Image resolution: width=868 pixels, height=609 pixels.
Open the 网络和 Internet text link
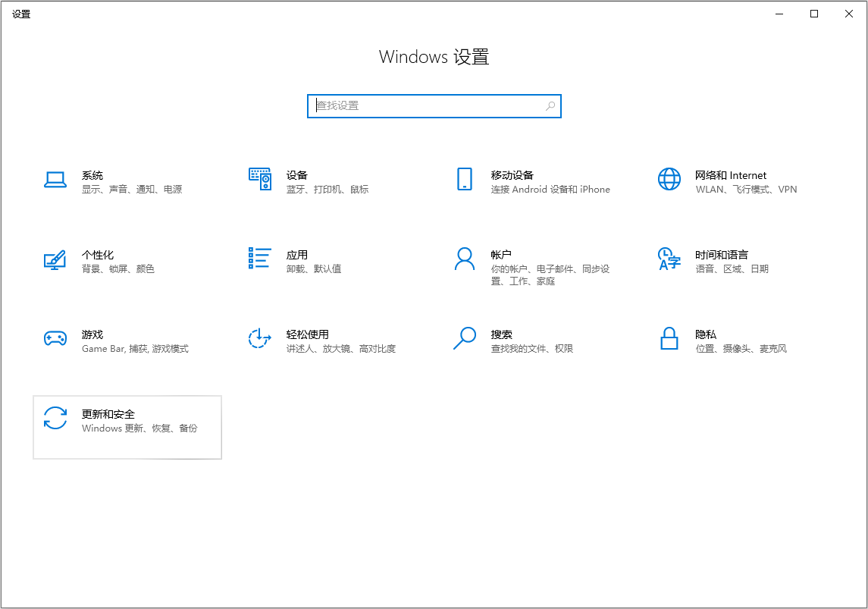click(731, 175)
